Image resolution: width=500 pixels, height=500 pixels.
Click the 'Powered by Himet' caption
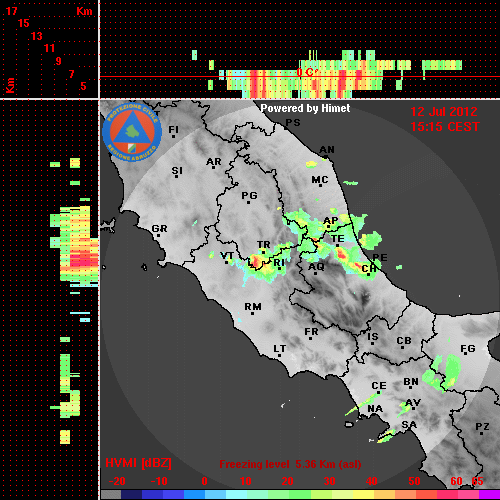click(x=305, y=108)
